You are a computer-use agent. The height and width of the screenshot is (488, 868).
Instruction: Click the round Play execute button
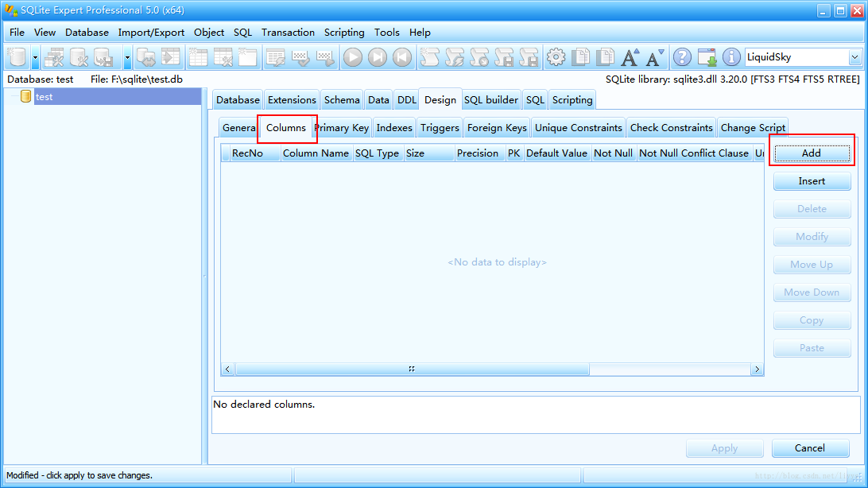pyautogui.click(x=353, y=57)
